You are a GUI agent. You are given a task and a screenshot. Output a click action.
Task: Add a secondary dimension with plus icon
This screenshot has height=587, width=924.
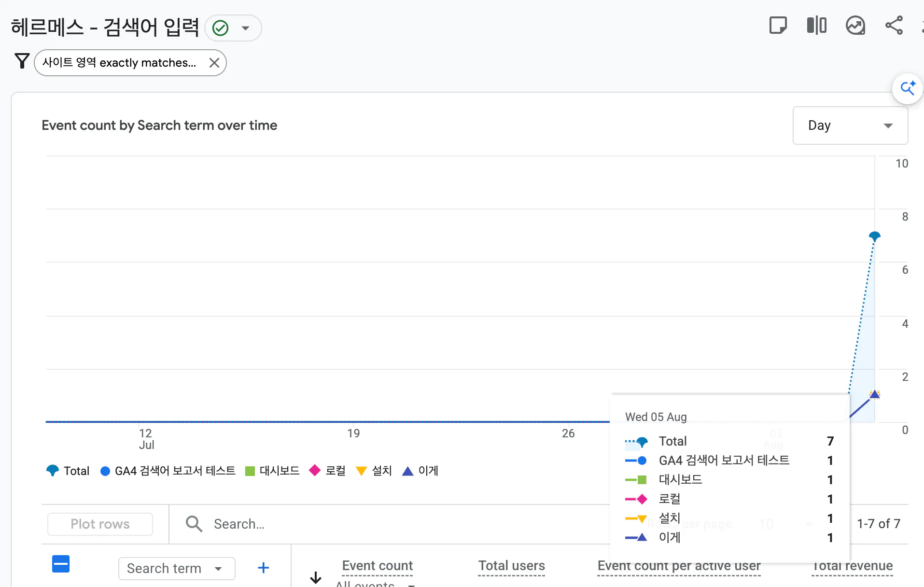coord(263,568)
